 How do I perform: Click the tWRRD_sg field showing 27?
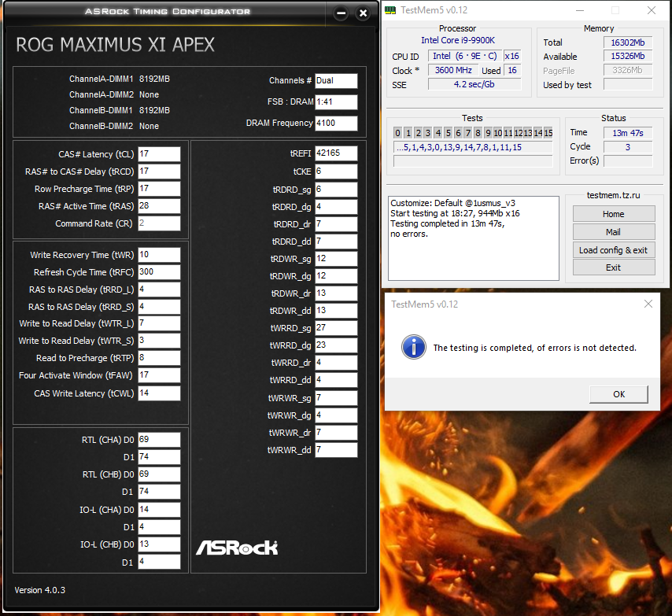click(336, 328)
